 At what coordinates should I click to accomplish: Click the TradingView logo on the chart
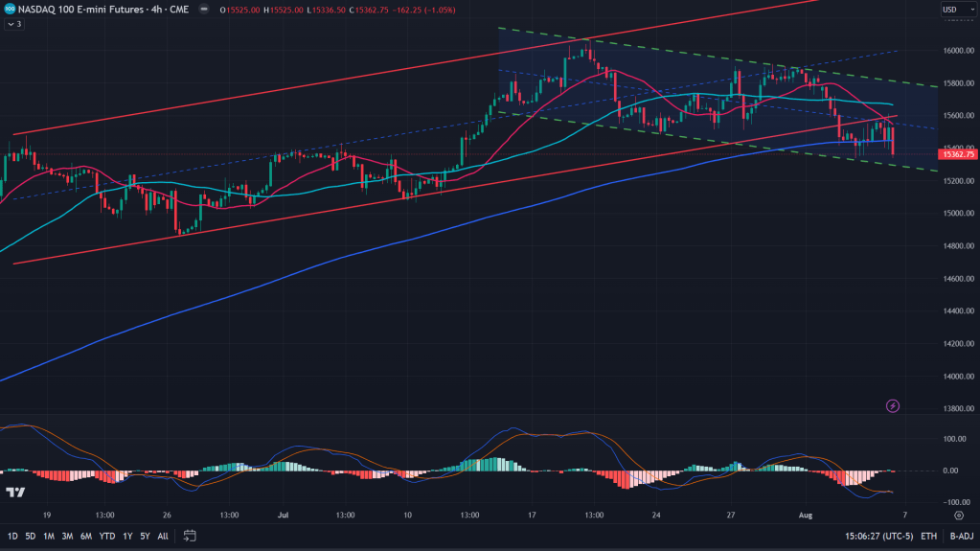point(15,493)
